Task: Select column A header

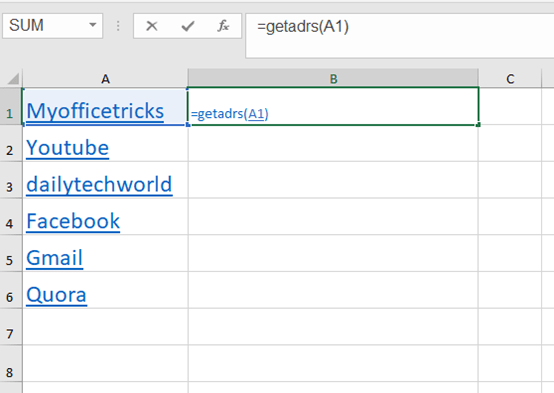Action: (105, 78)
